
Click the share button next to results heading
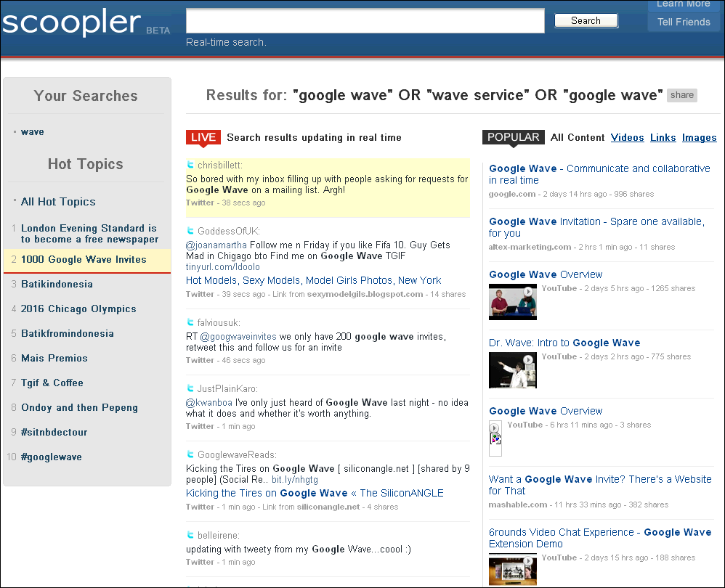(682, 95)
